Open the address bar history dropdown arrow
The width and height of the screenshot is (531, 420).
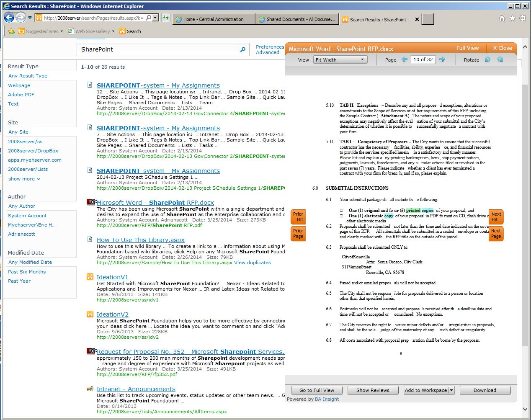point(155,18)
